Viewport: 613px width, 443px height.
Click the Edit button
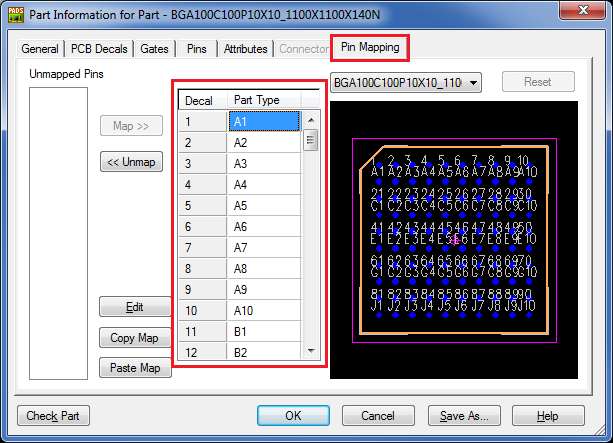coord(135,307)
